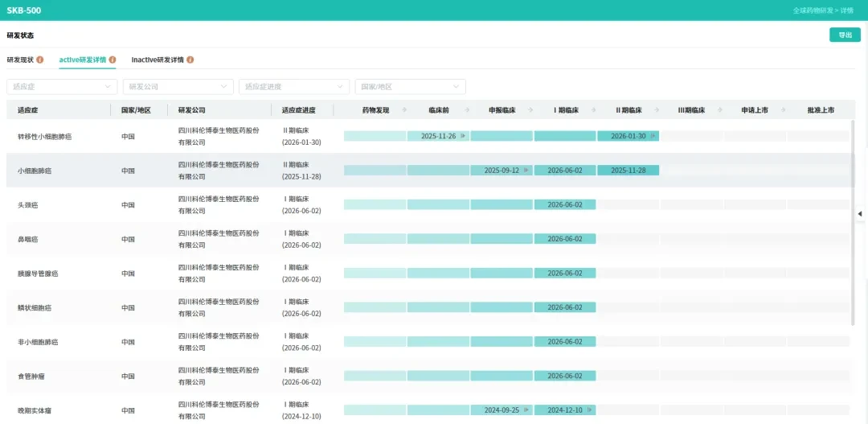Click the 批准上市 phase header
Screen dimensions: 868x424
coord(821,110)
